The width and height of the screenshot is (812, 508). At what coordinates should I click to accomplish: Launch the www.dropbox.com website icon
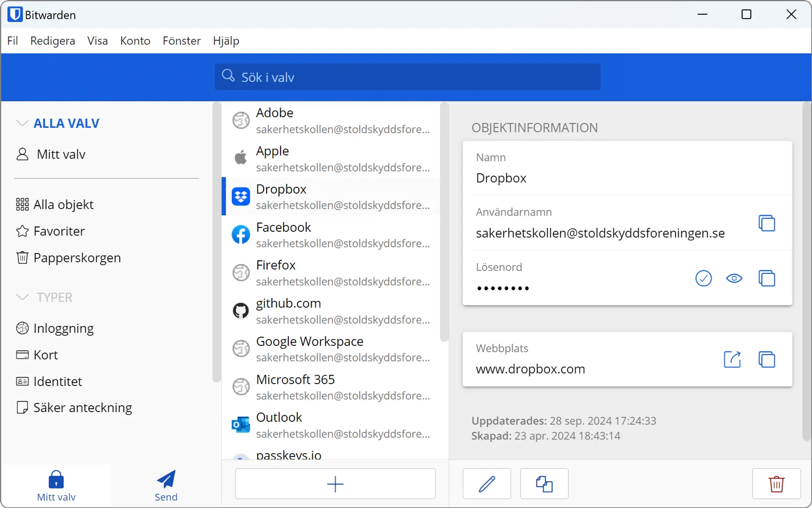point(732,359)
